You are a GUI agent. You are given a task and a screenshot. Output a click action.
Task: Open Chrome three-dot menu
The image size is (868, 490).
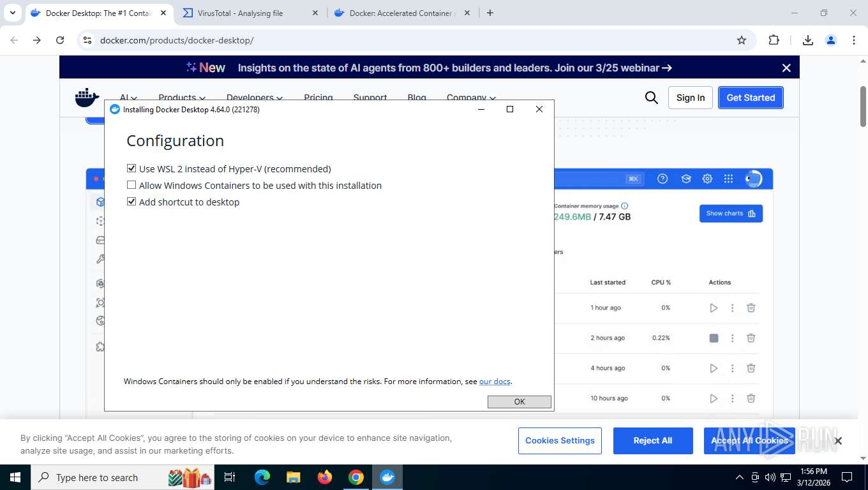tap(854, 40)
